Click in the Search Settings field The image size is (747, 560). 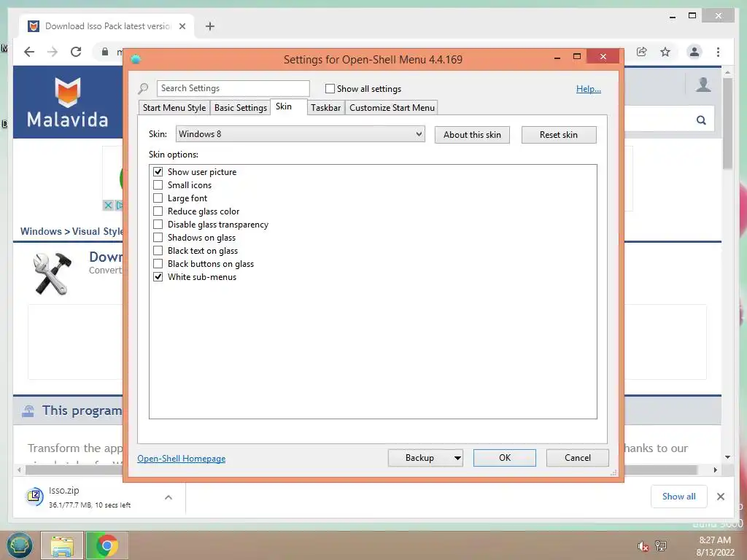tap(233, 88)
